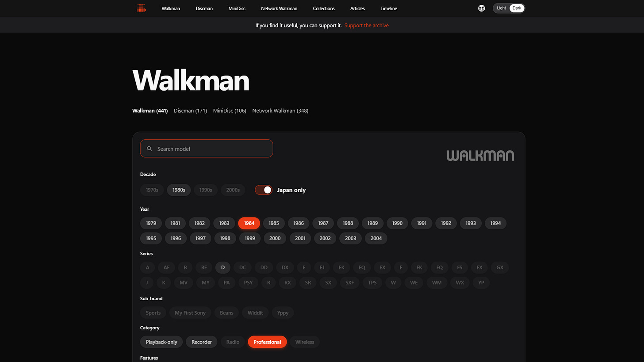This screenshot has width=644, height=362.
Task: Filter by year 1990
Action: (x=397, y=223)
